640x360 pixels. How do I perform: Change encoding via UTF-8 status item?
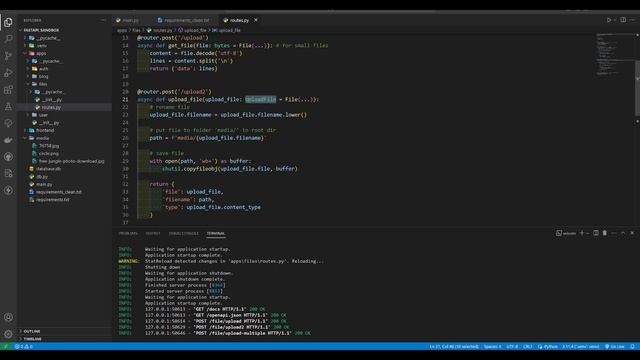point(512,347)
